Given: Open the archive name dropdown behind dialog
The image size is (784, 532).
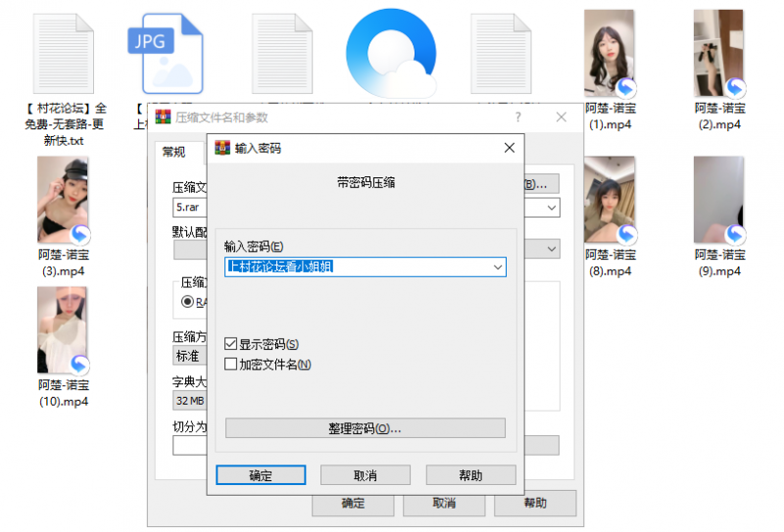Looking at the screenshot, I should coord(552,208).
